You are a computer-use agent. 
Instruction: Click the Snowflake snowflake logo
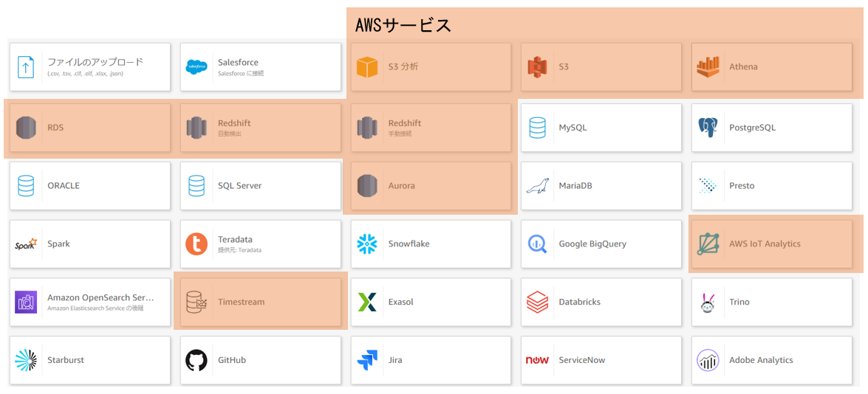[x=366, y=243]
